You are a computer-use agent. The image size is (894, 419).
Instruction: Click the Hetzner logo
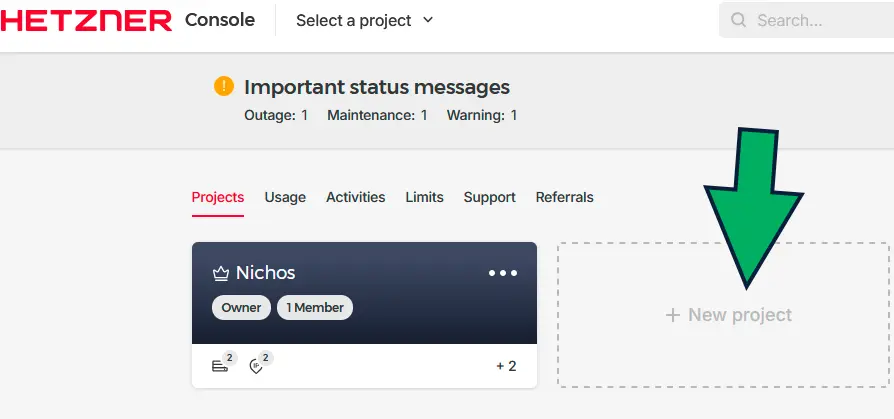[x=86, y=21]
